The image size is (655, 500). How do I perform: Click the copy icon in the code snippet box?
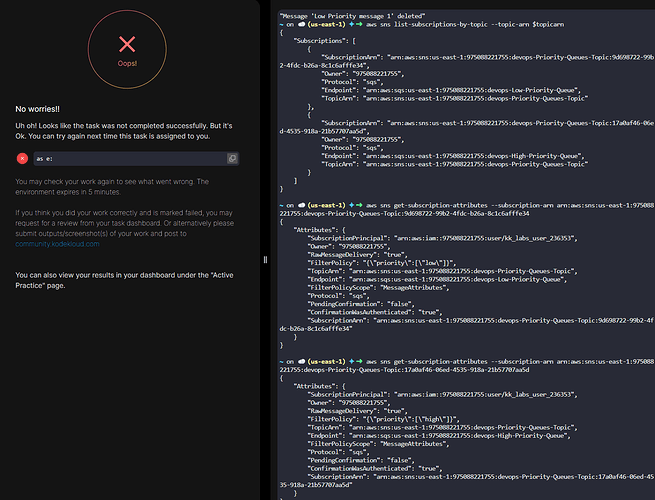coord(232,158)
